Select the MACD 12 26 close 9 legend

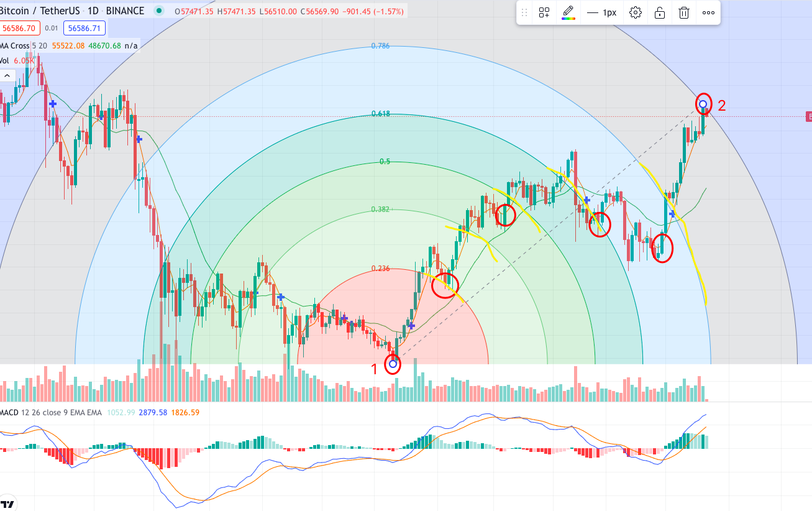51,412
